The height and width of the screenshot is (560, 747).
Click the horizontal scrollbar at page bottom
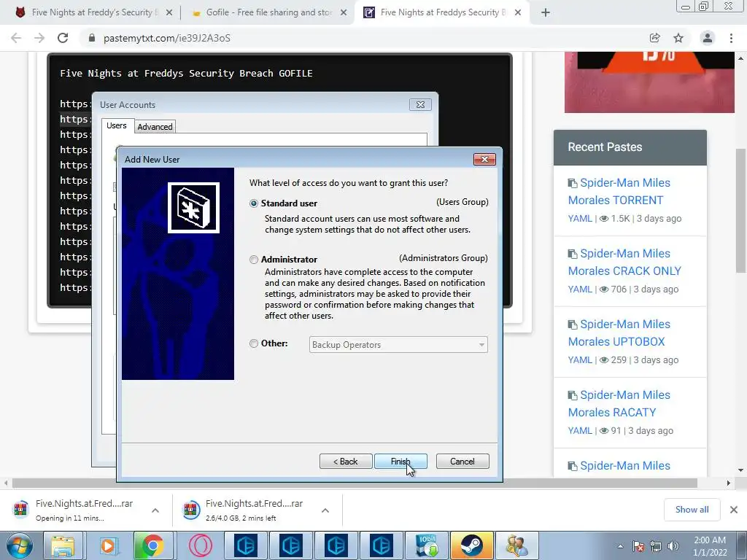[x=355, y=483]
